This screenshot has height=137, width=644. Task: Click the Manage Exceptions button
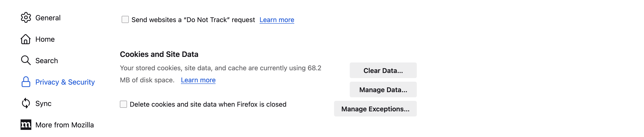click(x=375, y=109)
